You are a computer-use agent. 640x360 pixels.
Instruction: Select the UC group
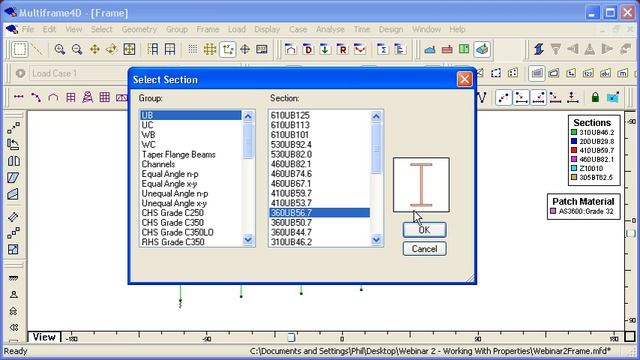tap(191, 125)
